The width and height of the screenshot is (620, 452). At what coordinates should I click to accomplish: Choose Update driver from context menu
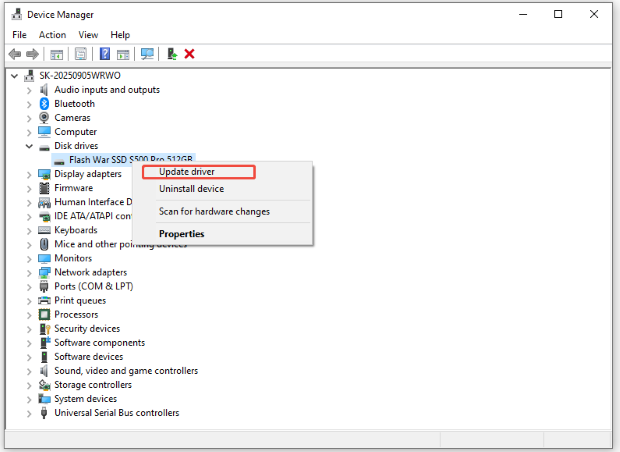point(187,172)
